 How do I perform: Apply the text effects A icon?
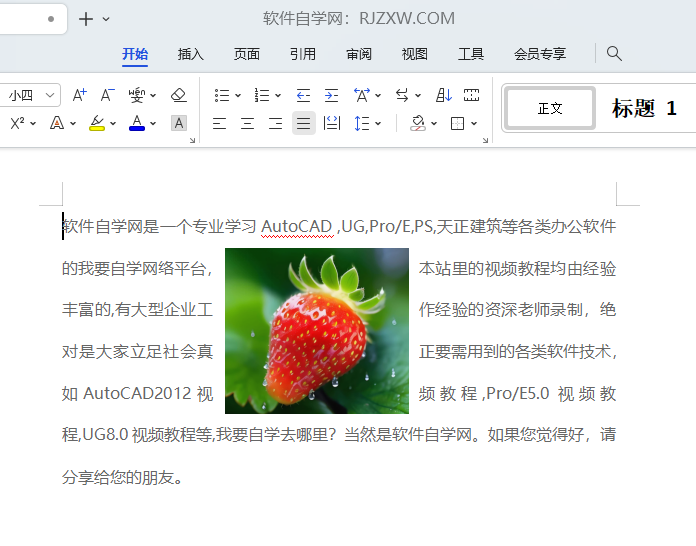tap(57, 123)
